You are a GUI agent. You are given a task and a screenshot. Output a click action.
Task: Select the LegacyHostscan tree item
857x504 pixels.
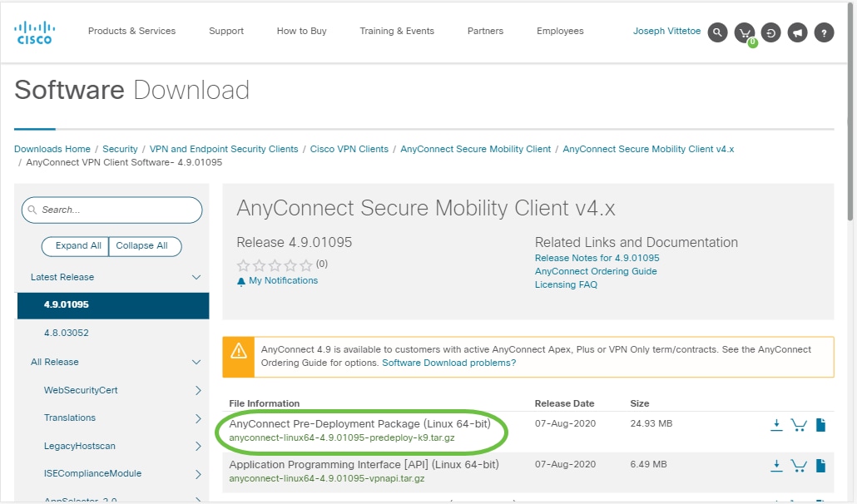coord(79,446)
